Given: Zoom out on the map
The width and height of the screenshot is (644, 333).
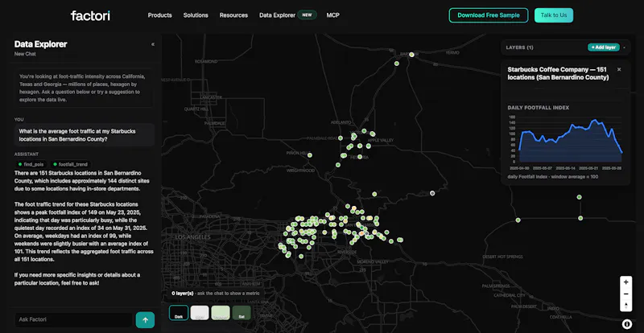Looking at the screenshot, I should [626, 294].
